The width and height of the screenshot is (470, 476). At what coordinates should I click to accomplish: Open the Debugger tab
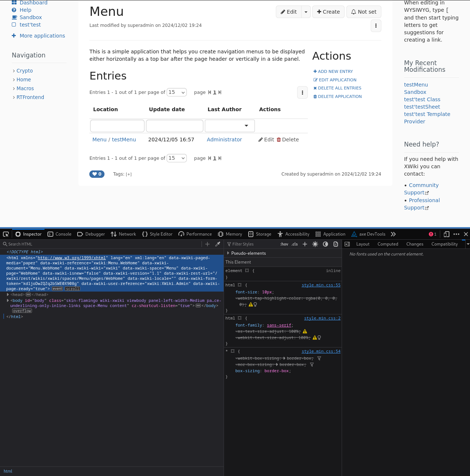pos(91,234)
